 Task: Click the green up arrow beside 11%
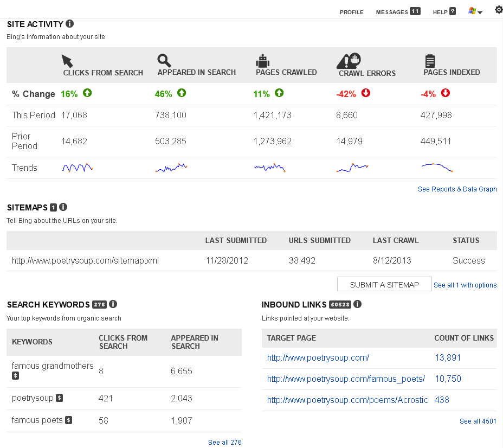click(279, 93)
